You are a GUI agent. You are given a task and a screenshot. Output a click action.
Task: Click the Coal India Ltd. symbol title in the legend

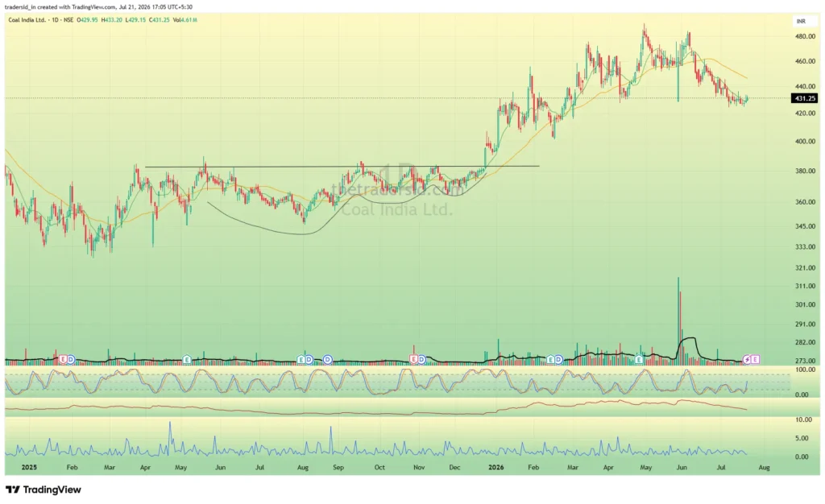pyautogui.click(x=27, y=20)
